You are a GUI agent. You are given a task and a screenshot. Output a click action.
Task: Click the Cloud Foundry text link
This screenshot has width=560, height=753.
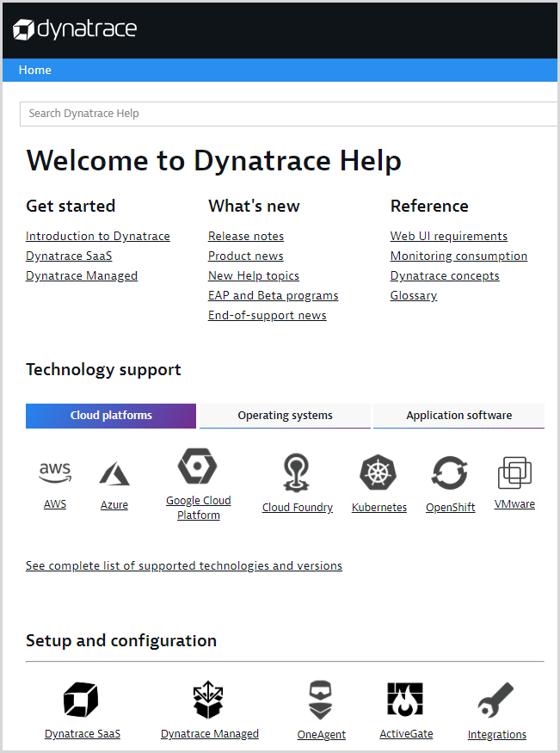click(x=298, y=508)
